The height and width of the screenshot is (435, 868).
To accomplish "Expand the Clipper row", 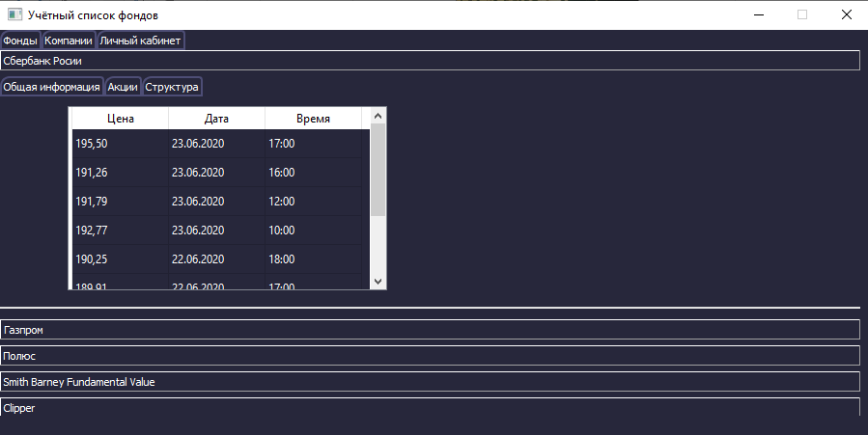I will (x=430, y=407).
